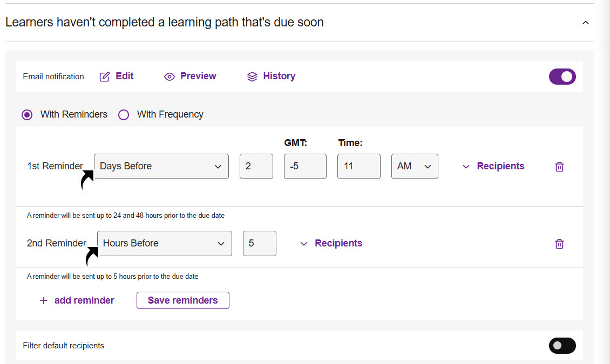The width and height of the screenshot is (610, 364).
Task: Collapse the learning path section chevron
Action: 585,23
